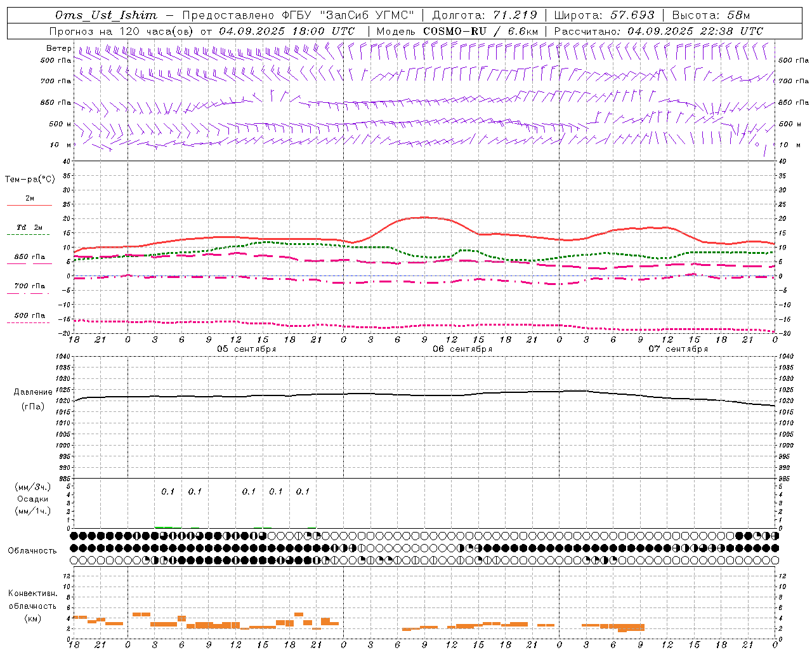The width and height of the screenshot is (812, 650).
Task: Click the Td 2м dew point legend entry
Action: pos(30,227)
